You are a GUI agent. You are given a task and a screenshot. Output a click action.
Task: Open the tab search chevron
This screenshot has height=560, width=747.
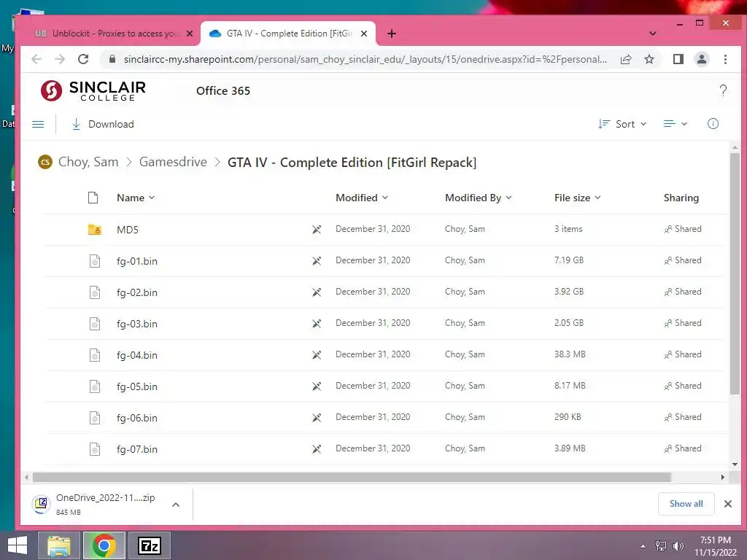[653, 34]
